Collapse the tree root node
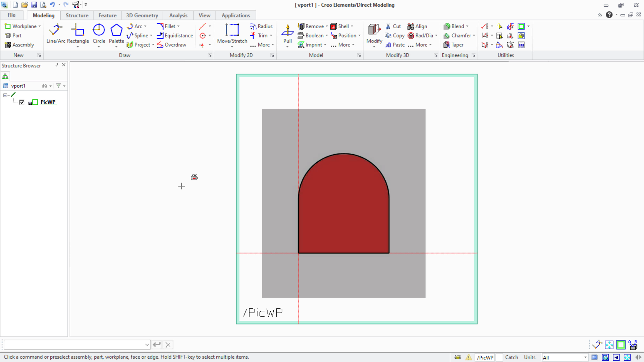 [5, 95]
